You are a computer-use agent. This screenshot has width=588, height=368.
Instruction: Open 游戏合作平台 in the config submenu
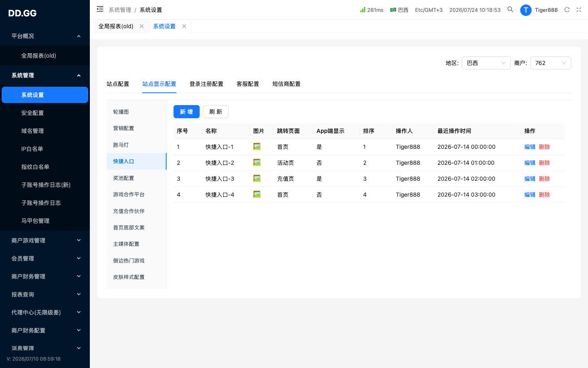click(136, 194)
